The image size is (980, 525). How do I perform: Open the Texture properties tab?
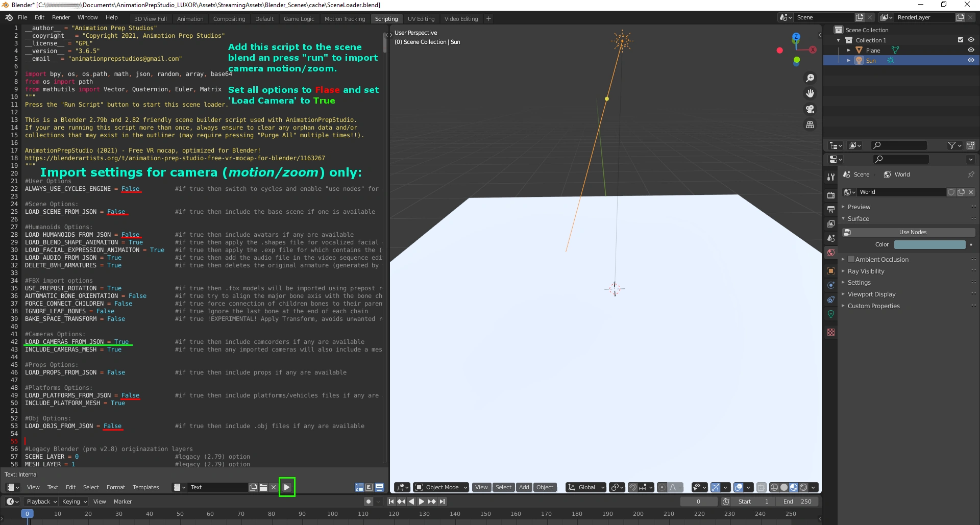831,332
